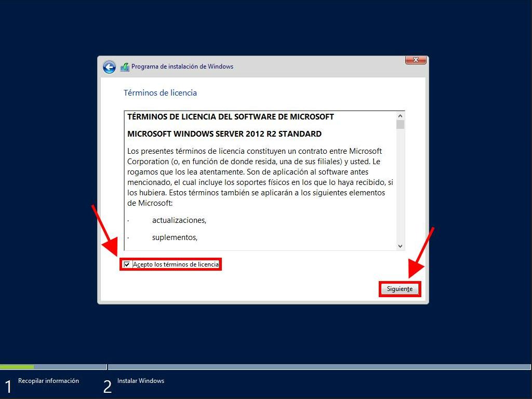The image size is (532, 399).
Task: Click the Términos de licencia heading
Action: [x=160, y=93]
